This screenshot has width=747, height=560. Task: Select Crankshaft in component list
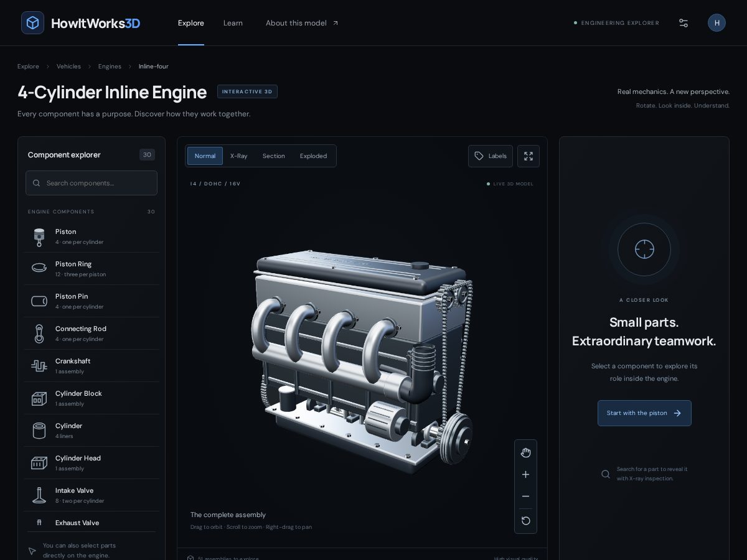coord(92,366)
